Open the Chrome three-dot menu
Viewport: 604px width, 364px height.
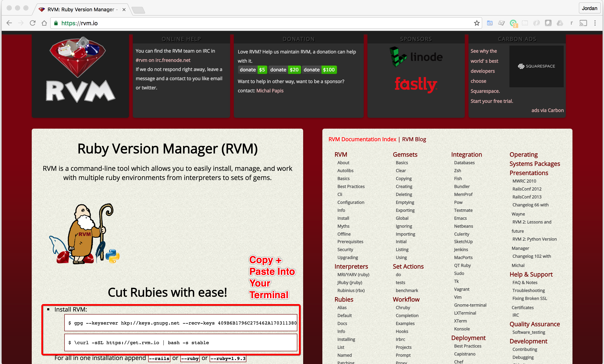pos(595,23)
